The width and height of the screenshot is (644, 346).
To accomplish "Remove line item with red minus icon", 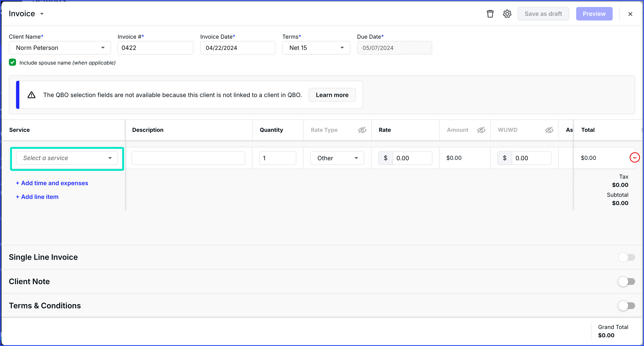I will tap(635, 158).
